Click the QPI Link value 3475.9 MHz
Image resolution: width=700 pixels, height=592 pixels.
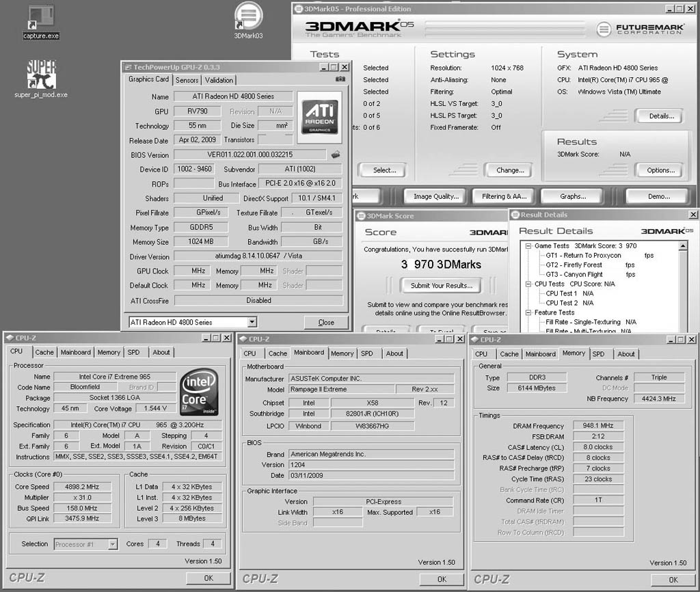point(82,518)
